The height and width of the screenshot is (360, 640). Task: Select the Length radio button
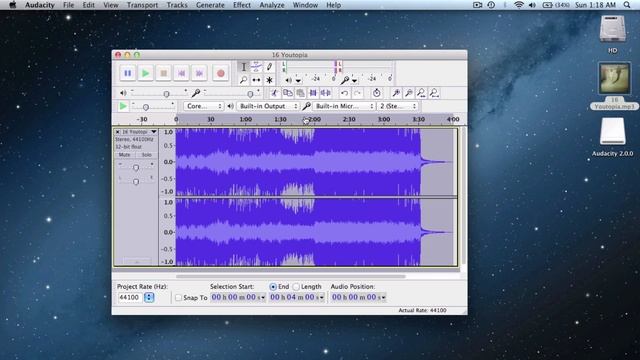296,287
